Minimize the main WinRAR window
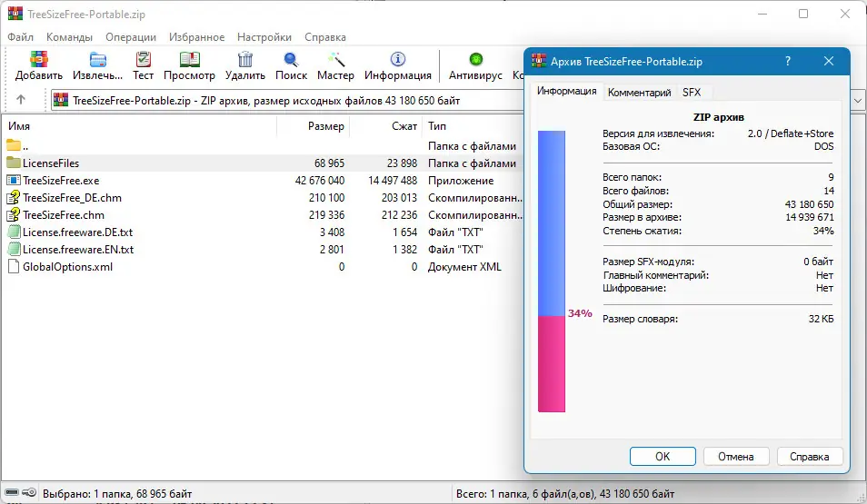The width and height of the screenshot is (867, 504). 762,14
